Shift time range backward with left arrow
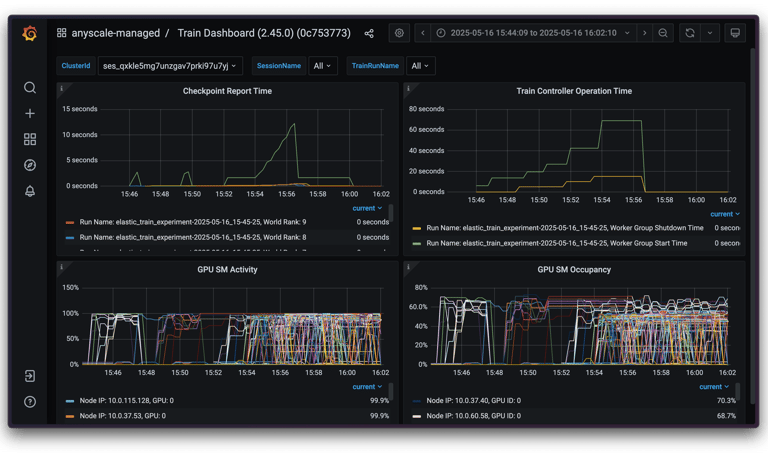The image size is (768, 457). 423,33
